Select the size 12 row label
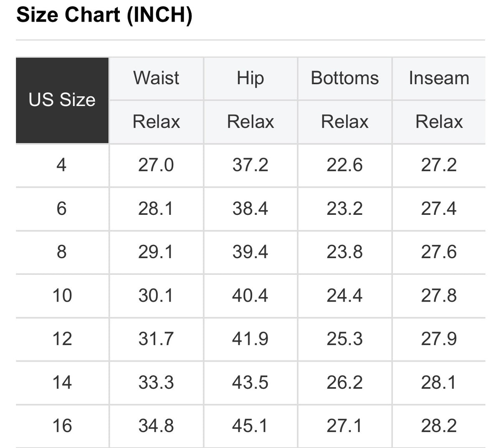This screenshot has width=501, height=448. tap(62, 339)
